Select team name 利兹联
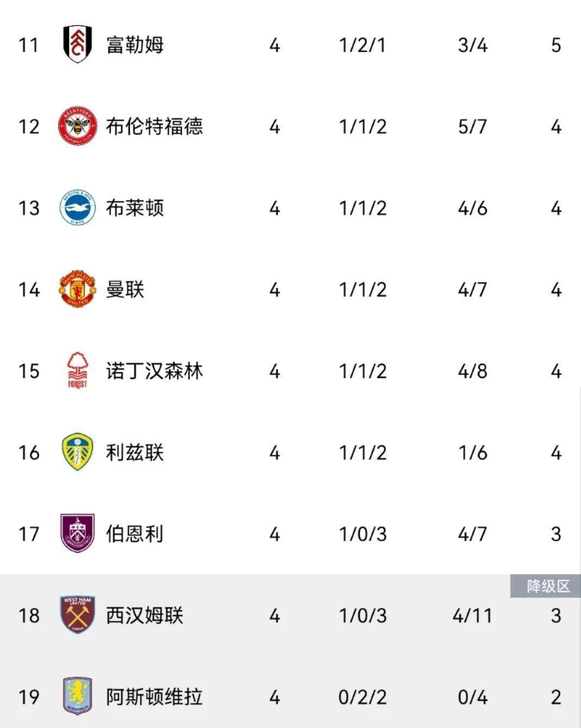This screenshot has width=581, height=728. pos(135,452)
